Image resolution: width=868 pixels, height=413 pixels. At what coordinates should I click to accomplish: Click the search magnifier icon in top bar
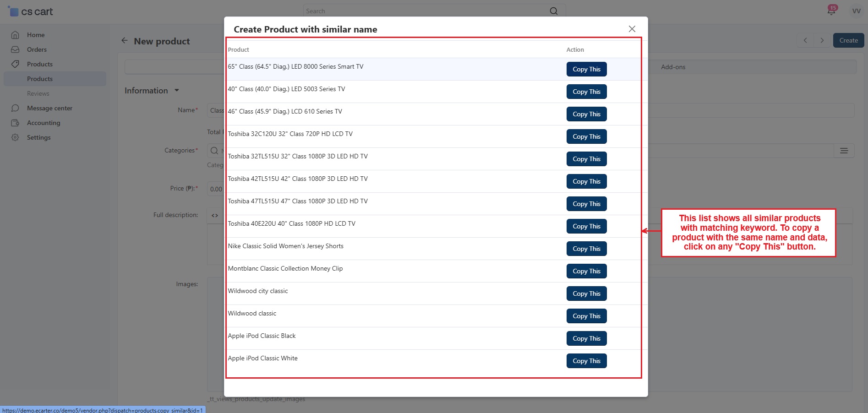point(553,11)
